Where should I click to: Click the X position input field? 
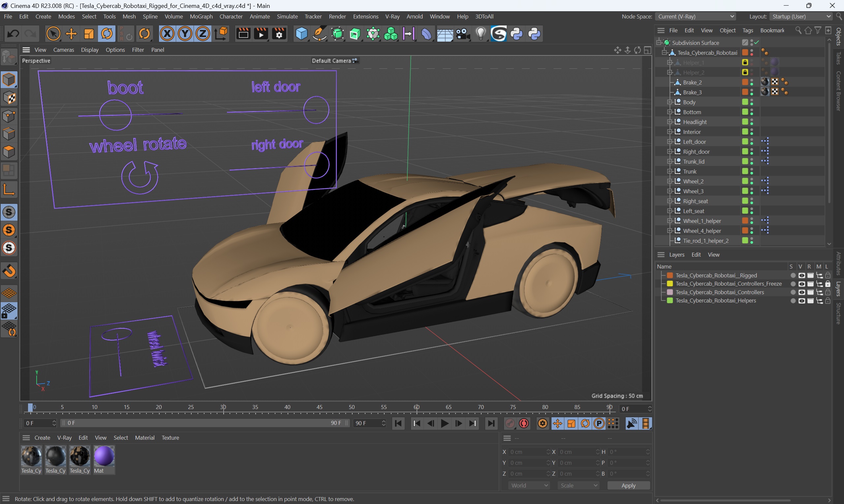[529, 452]
